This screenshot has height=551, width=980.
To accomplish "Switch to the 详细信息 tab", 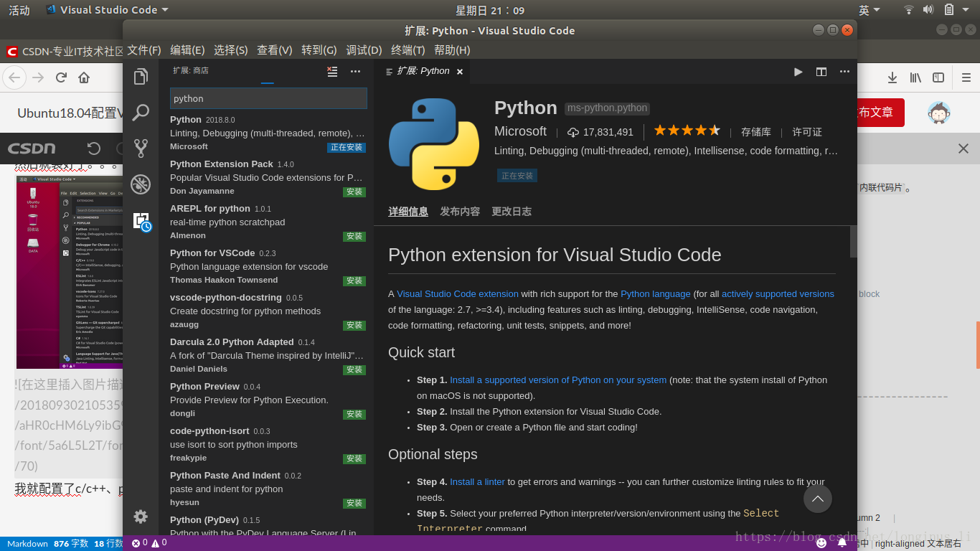I will coord(408,212).
